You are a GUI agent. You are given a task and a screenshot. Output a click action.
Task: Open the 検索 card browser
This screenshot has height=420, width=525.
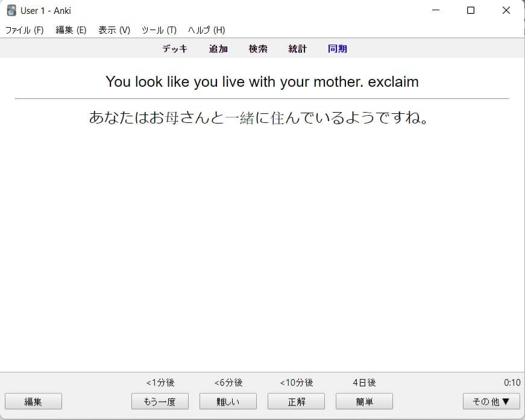258,49
